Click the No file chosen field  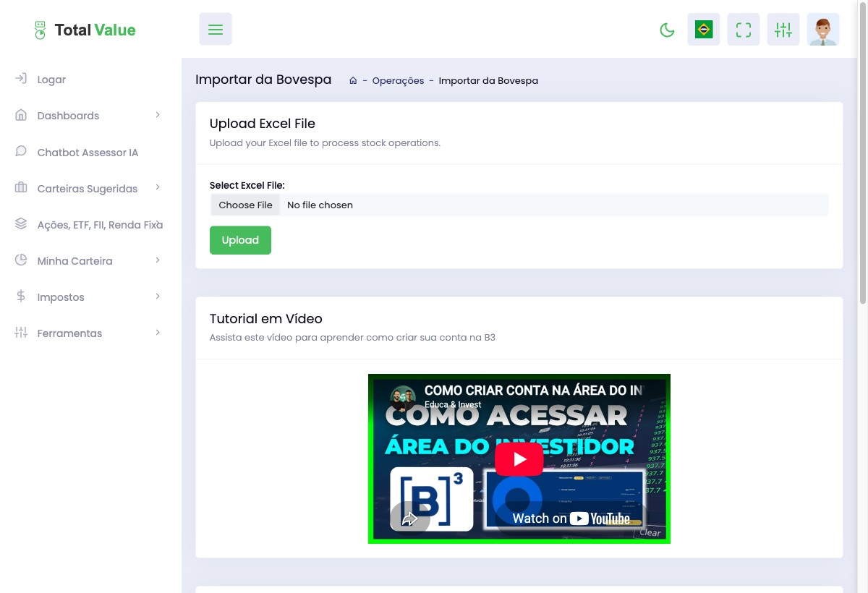point(519,205)
